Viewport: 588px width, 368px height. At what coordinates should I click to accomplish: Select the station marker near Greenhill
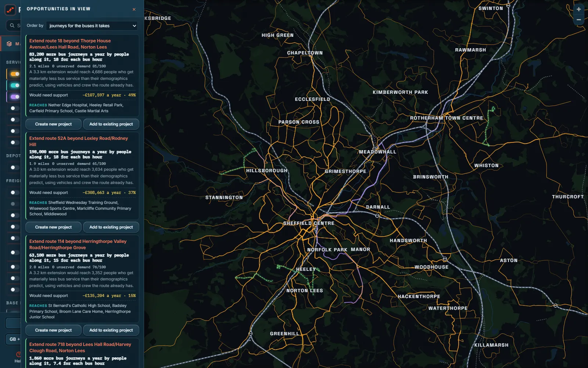(x=250, y=333)
